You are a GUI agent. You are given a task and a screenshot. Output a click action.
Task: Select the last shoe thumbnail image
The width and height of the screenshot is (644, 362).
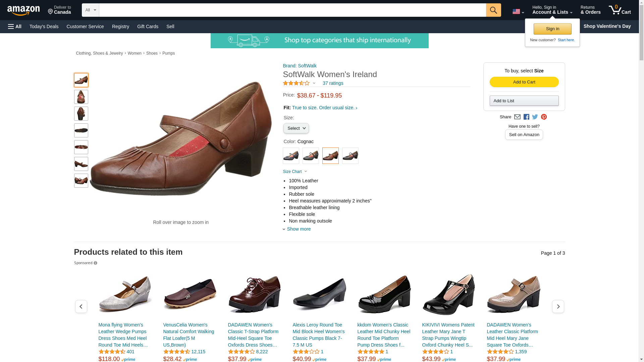81,181
